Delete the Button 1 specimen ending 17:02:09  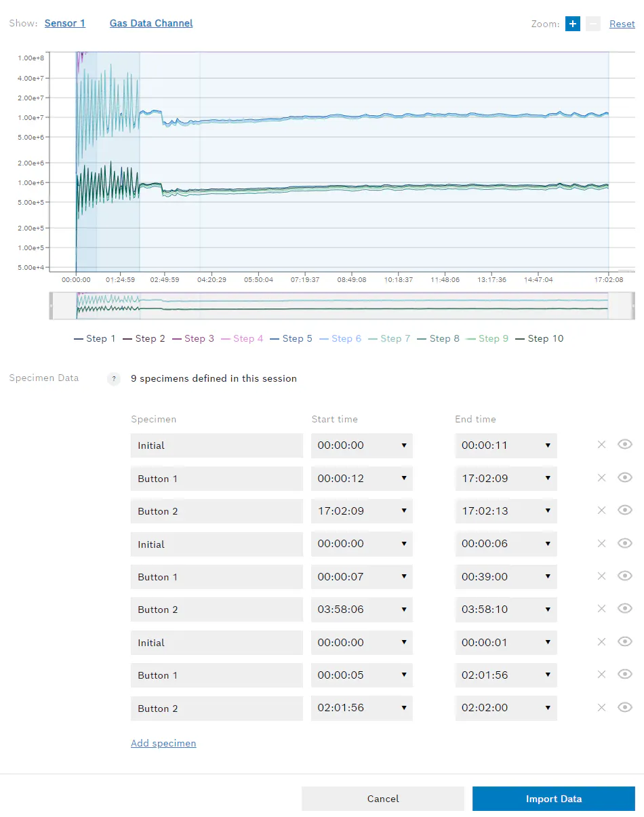[x=601, y=478]
